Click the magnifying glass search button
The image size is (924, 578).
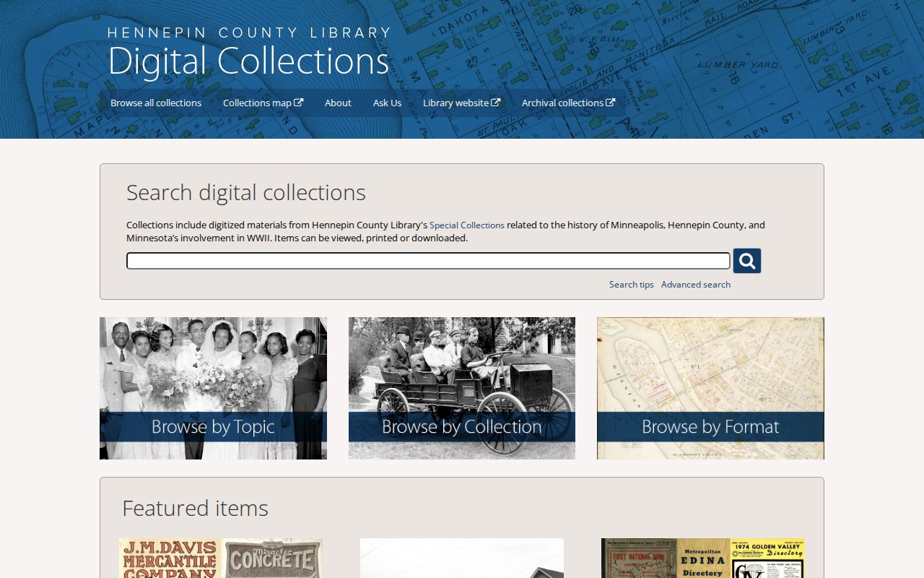(x=747, y=261)
